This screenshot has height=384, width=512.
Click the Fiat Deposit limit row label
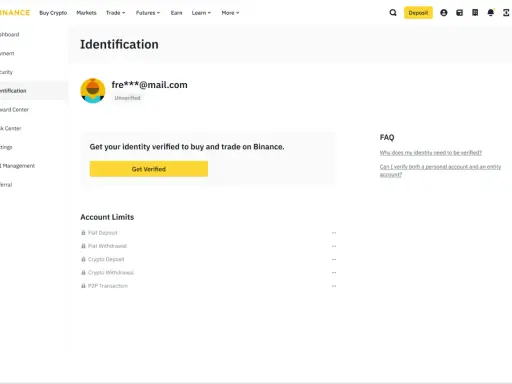pyautogui.click(x=103, y=233)
